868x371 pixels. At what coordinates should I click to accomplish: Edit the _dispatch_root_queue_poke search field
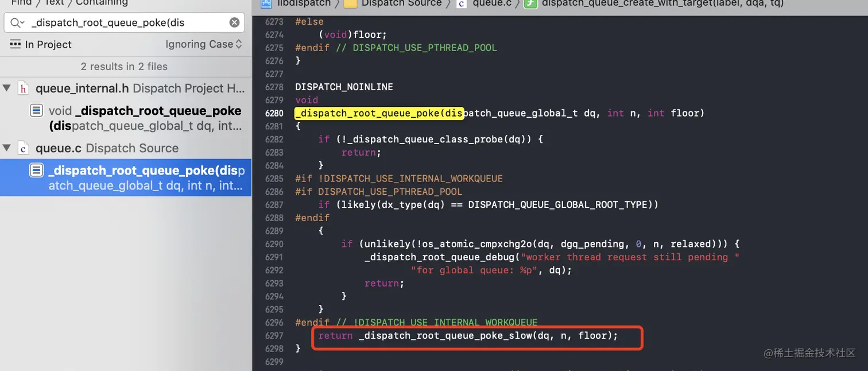click(124, 22)
